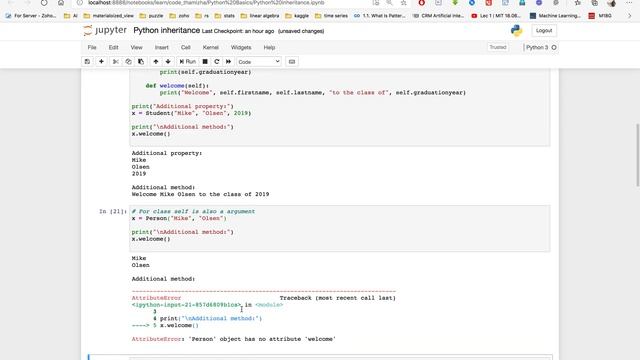This screenshot has width=640, height=360.
Task: Copy selected cells icon
Action: tap(129, 62)
